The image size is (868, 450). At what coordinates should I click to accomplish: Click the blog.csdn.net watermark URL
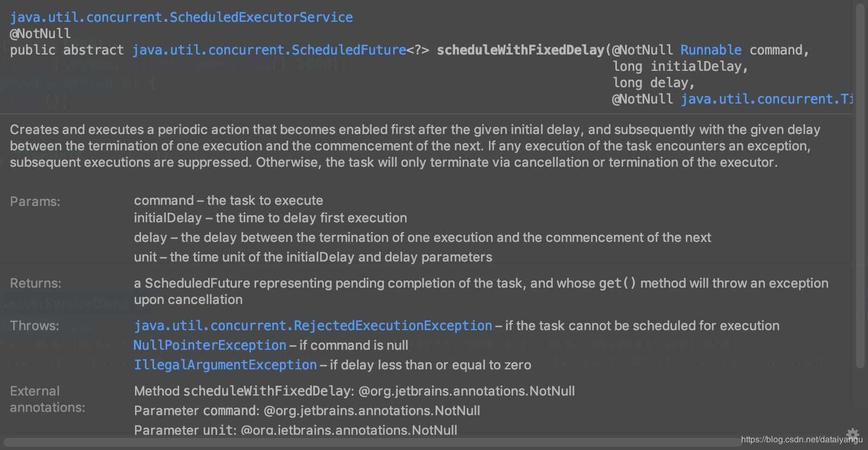coord(802,439)
